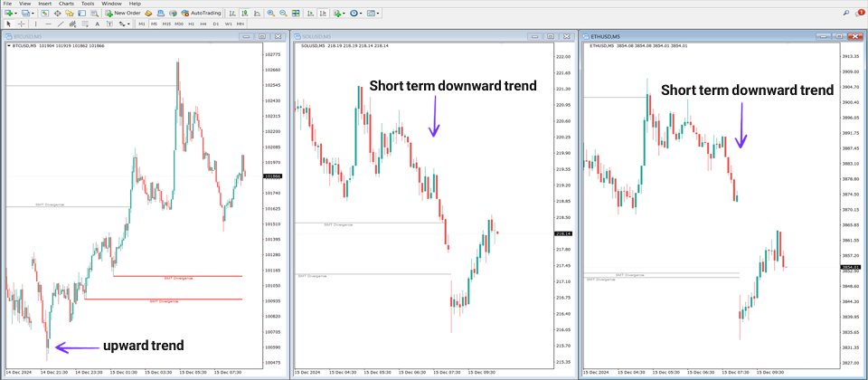Select the Horizontal Line drawing tool

click(48, 24)
